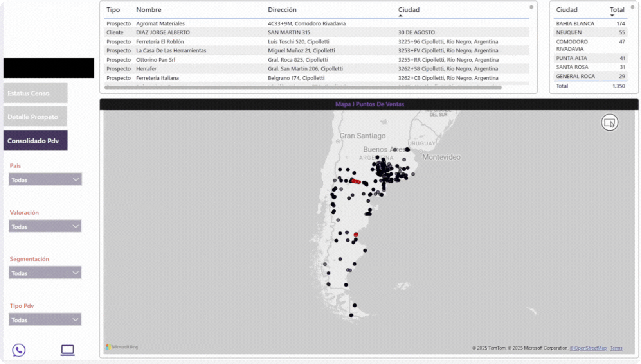Image resolution: width=641 pixels, height=364 pixels.
Task: Open the map Terms link
Action: click(x=616, y=348)
